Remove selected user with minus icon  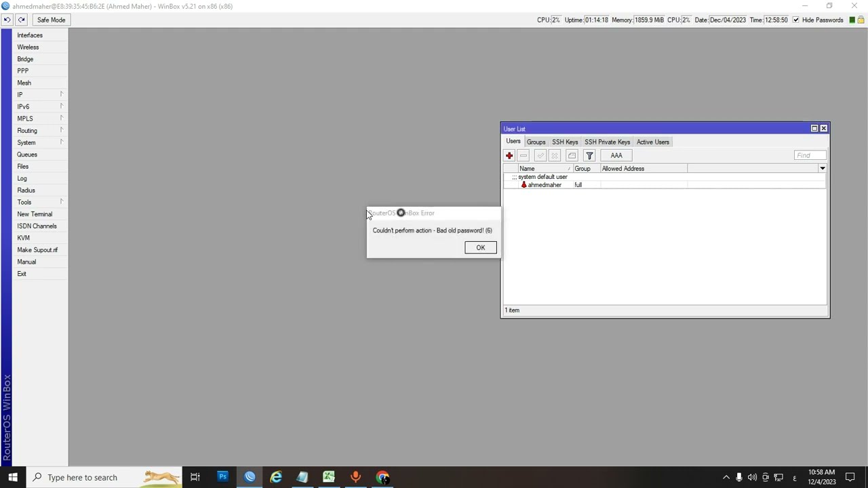click(x=524, y=156)
